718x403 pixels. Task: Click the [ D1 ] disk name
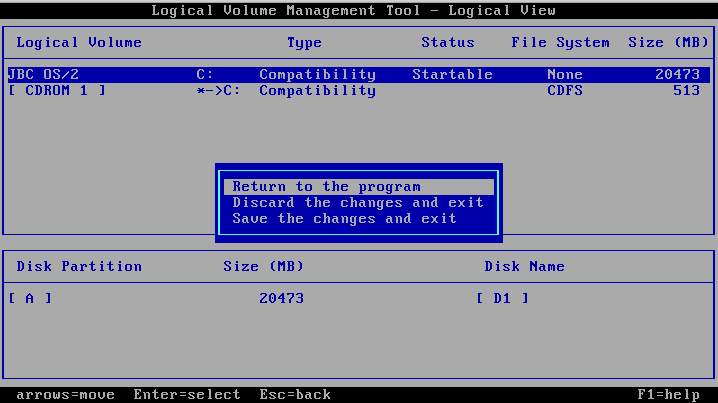click(x=502, y=299)
